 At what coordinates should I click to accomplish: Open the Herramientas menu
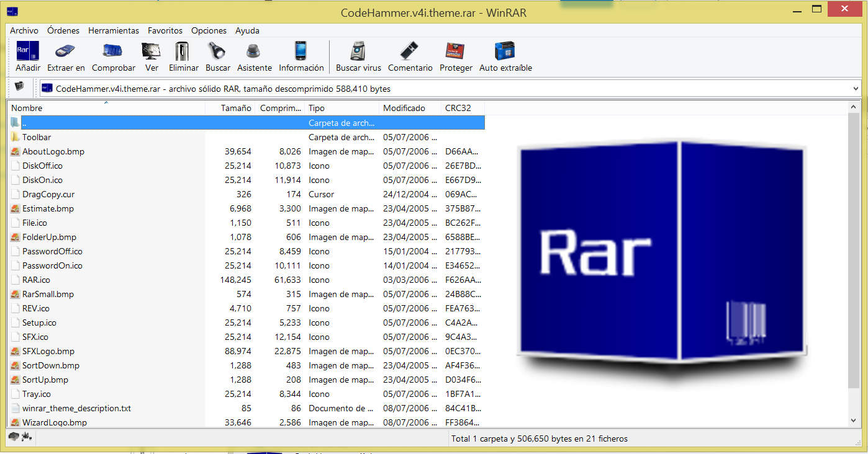click(114, 30)
